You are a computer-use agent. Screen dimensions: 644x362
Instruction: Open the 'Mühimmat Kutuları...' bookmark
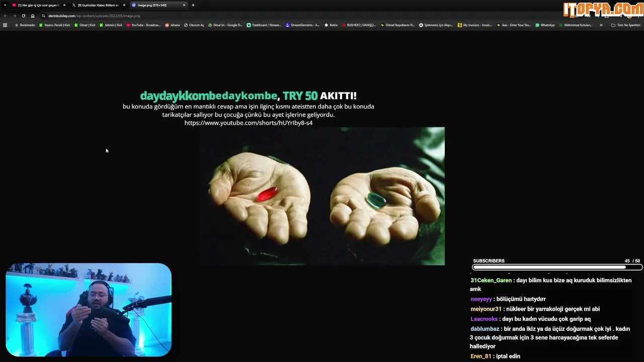pyautogui.click(x=576, y=25)
